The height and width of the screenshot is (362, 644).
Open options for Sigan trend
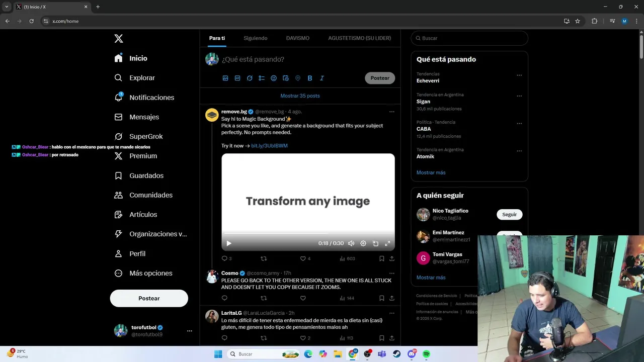point(519,96)
